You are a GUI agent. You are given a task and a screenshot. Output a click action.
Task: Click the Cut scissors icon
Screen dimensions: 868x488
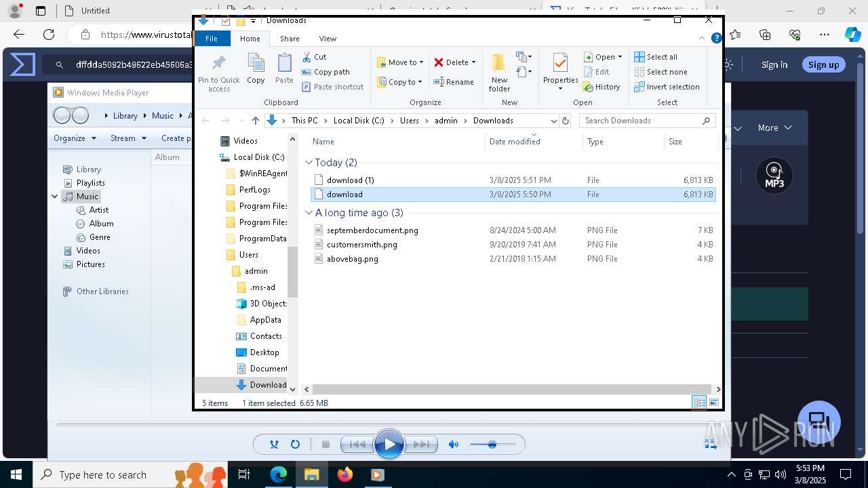click(307, 57)
